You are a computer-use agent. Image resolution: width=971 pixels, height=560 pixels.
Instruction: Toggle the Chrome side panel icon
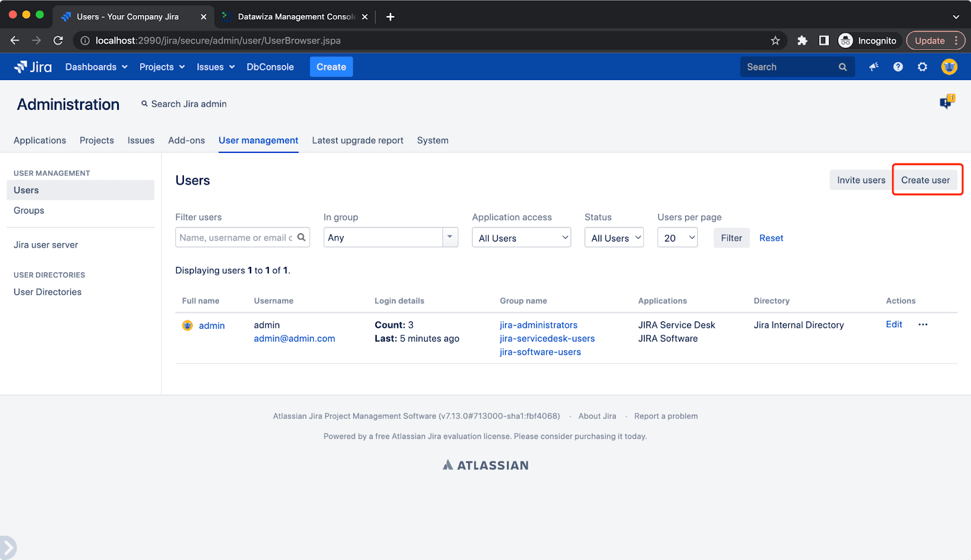(x=824, y=41)
